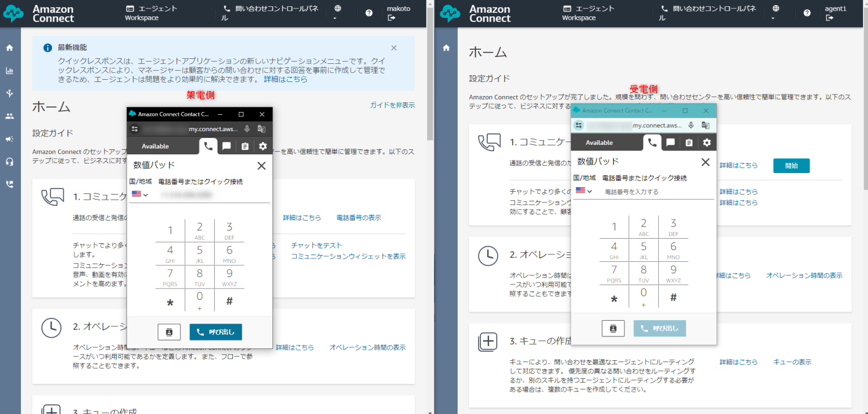
Task: Click the clipboard task icon in the receiver CCP
Action: pyautogui.click(x=690, y=143)
